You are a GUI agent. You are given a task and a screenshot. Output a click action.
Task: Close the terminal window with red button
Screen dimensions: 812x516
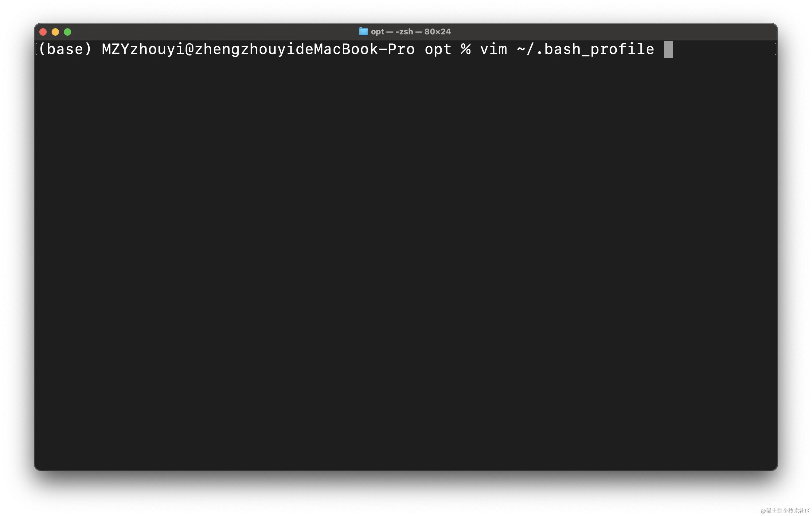tap(43, 32)
